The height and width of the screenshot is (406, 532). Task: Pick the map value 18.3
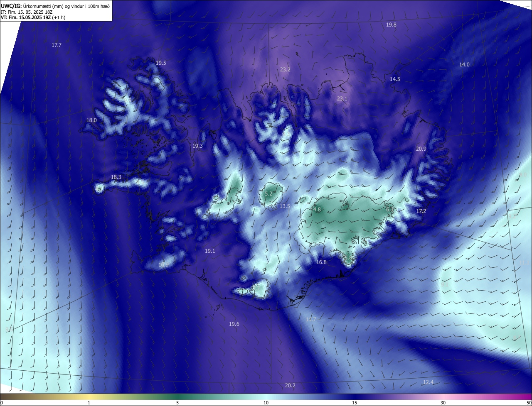tap(116, 177)
